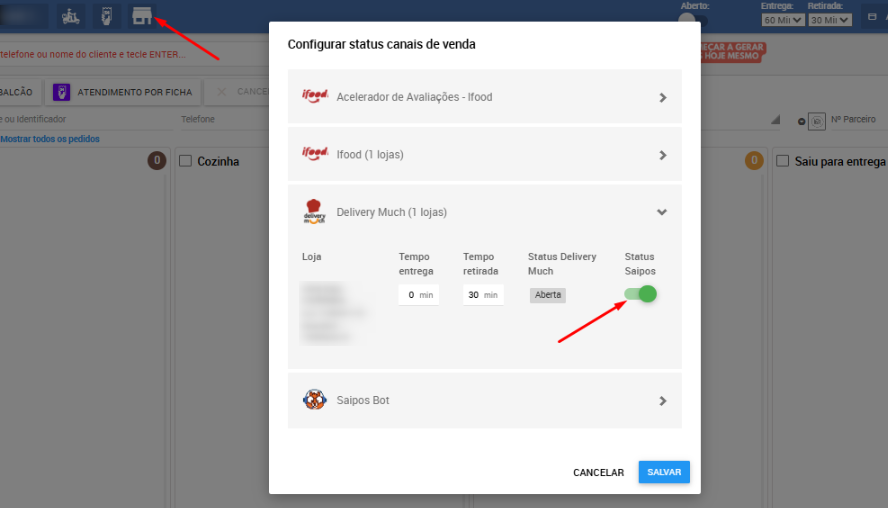Click the CANCELAR button
This screenshot has width=888, height=508.
[599, 472]
